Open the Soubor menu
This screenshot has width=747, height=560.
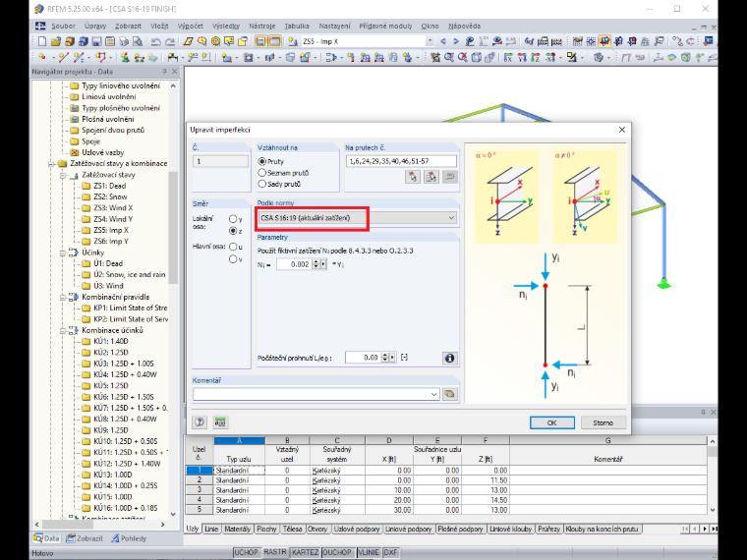[63, 27]
